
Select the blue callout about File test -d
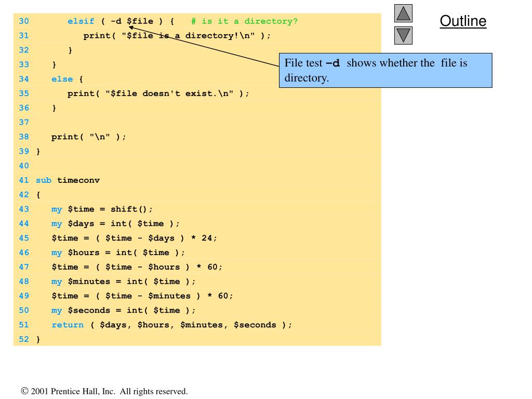385,70
